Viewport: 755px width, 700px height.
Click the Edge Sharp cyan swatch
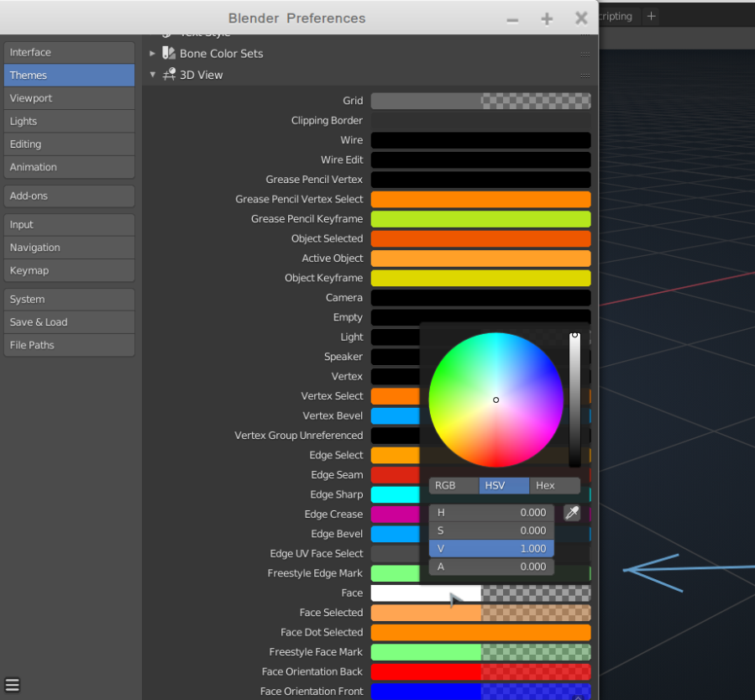tap(395, 494)
